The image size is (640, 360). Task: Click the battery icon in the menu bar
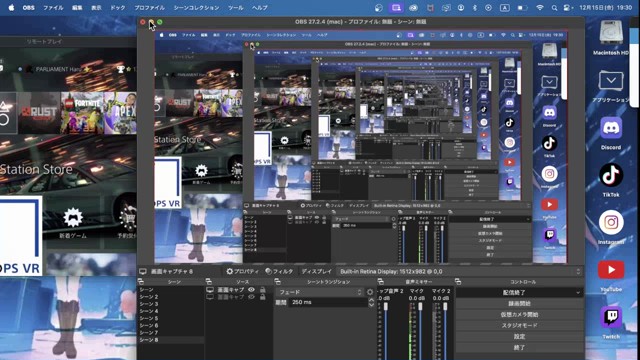pos(522,8)
